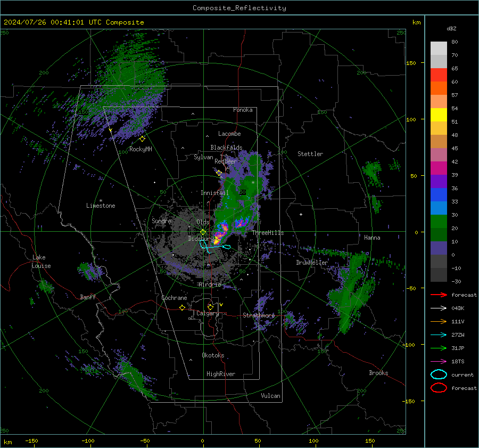Click the cyan current ellipse legend icon

(x=439, y=374)
